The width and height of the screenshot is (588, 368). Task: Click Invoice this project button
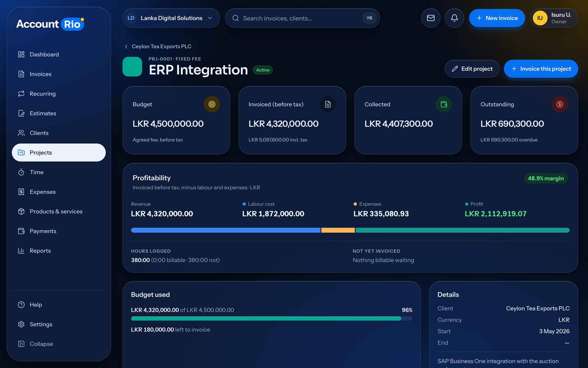(x=541, y=69)
